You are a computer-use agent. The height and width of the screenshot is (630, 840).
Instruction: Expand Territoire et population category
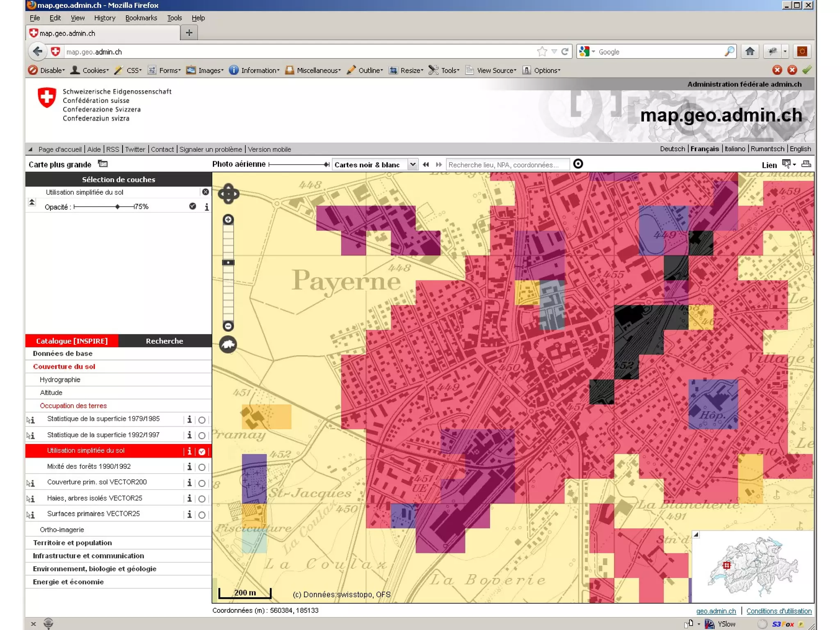[x=72, y=543]
